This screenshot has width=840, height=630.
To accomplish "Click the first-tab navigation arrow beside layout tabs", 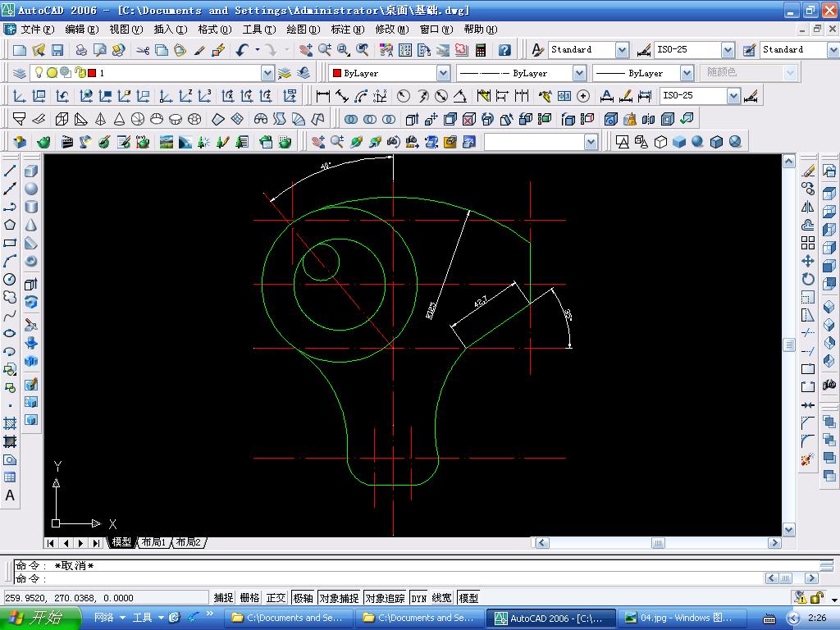I will [50, 543].
